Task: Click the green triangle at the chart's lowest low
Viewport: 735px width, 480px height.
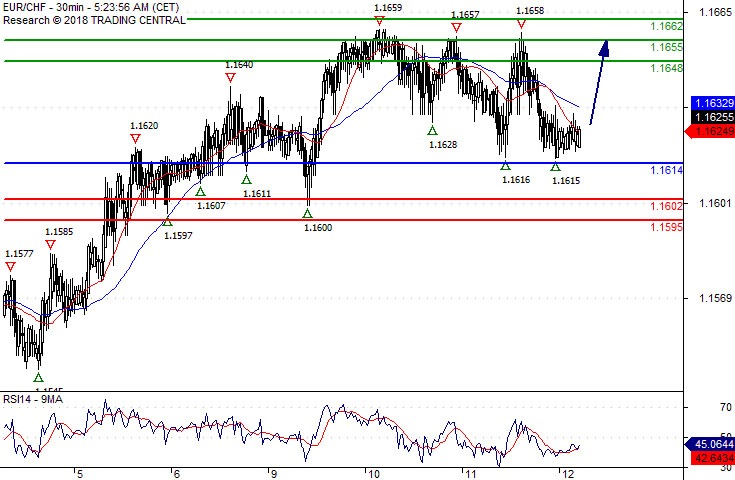Action: [38, 377]
